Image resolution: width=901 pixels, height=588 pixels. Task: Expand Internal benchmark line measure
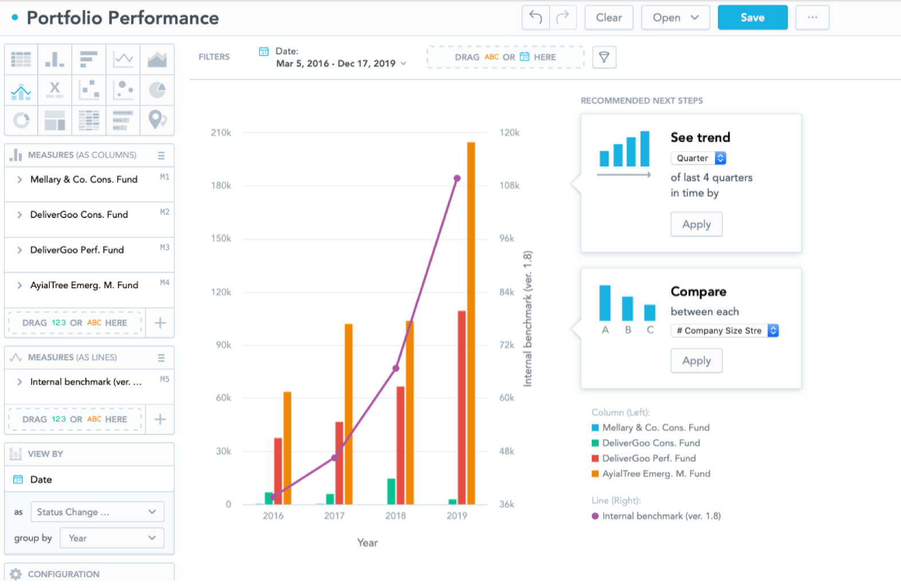pos(19,382)
